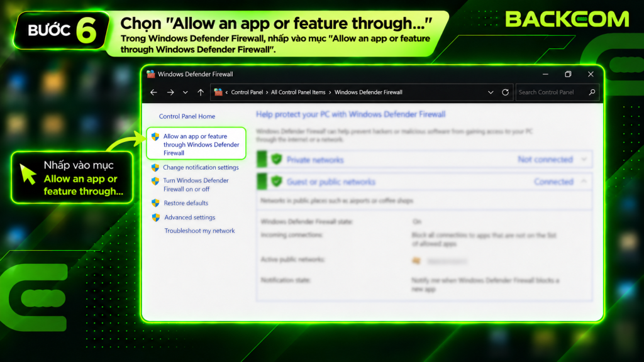
Task: Select Windows Defender Firewall breadcrumb
Action: tap(369, 92)
